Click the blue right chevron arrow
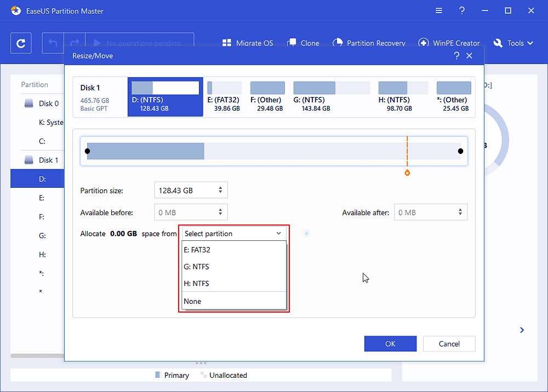548x392 pixels. coord(522,330)
